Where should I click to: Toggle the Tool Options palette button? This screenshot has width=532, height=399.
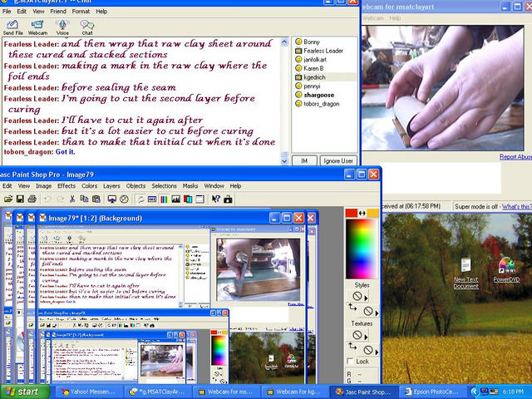click(152, 199)
